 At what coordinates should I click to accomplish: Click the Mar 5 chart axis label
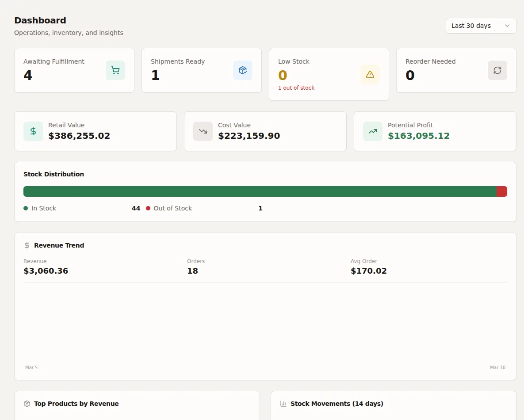click(31, 367)
